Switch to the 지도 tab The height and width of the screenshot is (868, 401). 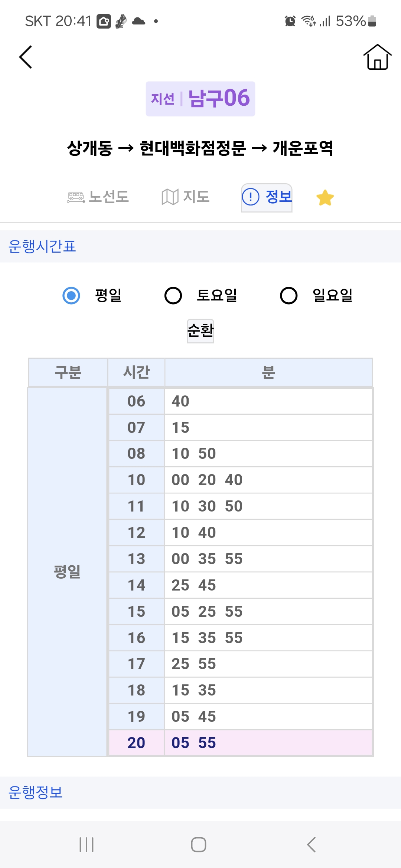[x=196, y=197]
